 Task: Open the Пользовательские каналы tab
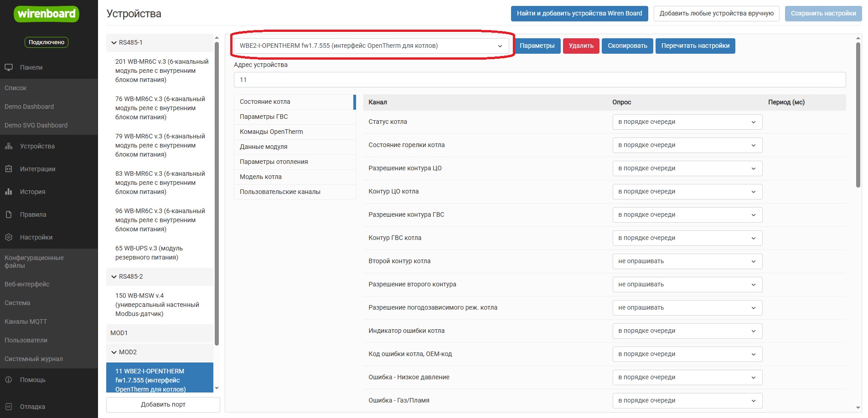tap(294, 192)
